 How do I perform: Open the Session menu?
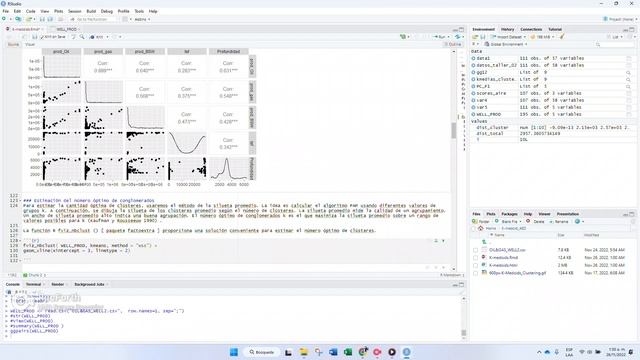(x=74, y=11)
